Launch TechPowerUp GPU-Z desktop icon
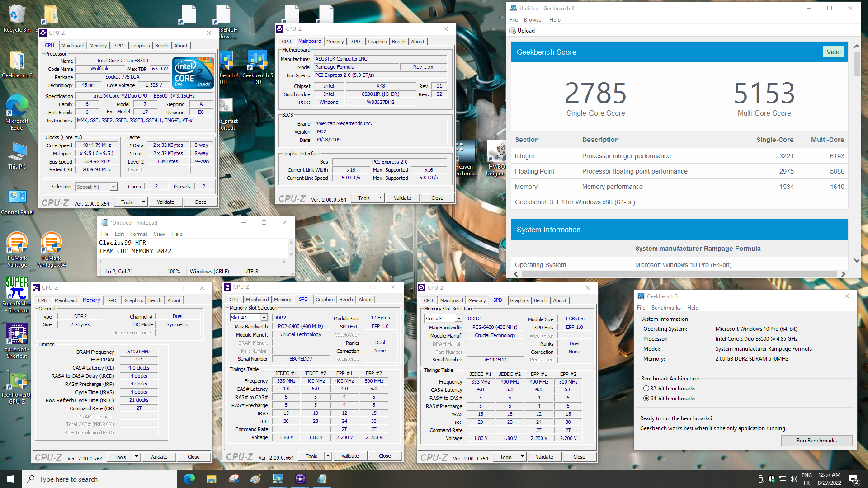Viewport: 868px width, 488px height. [17, 387]
